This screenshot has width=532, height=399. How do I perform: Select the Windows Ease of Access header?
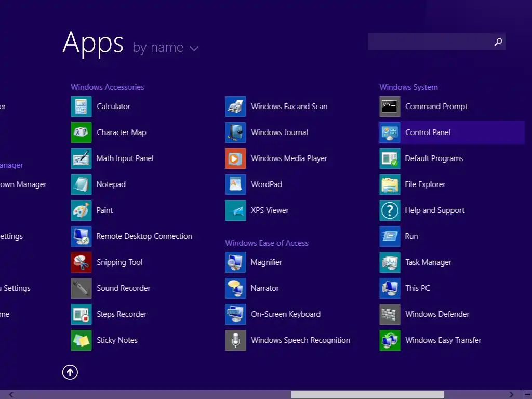[x=267, y=243]
